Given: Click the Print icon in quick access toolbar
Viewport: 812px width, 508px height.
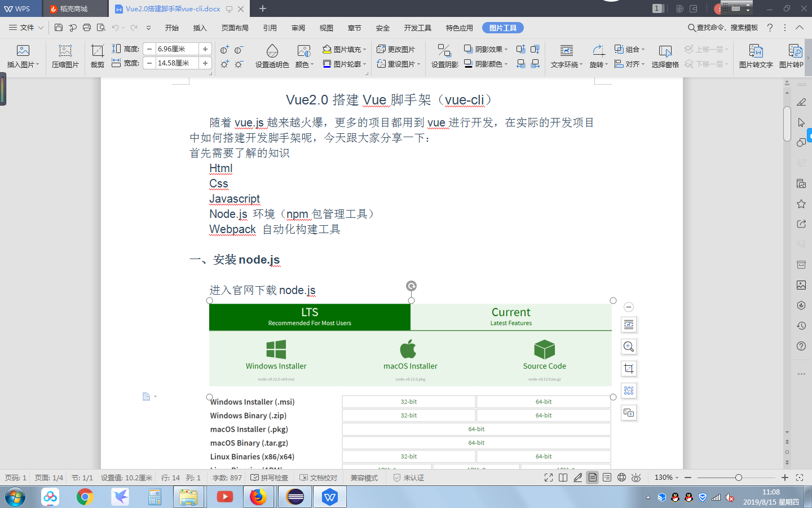Looking at the screenshot, I should (x=87, y=27).
